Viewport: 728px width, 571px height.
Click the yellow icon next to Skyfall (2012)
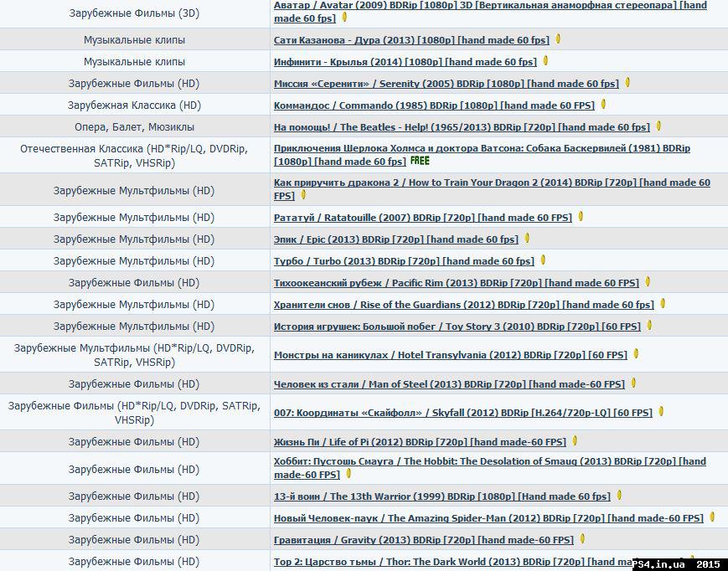tap(661, 412)
